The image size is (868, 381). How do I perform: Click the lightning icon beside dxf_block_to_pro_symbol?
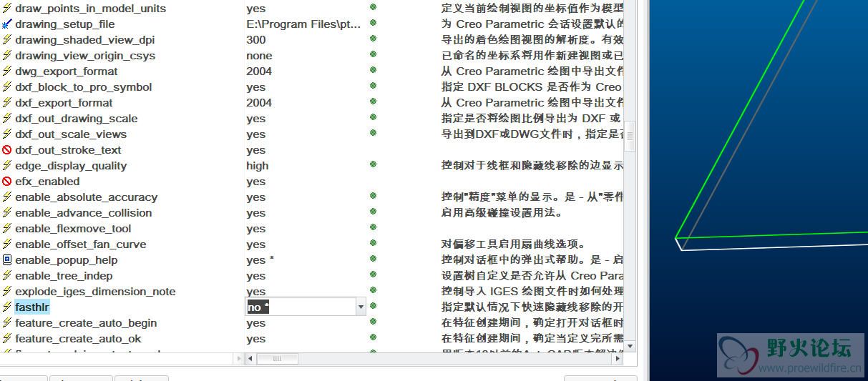point(7,87)
